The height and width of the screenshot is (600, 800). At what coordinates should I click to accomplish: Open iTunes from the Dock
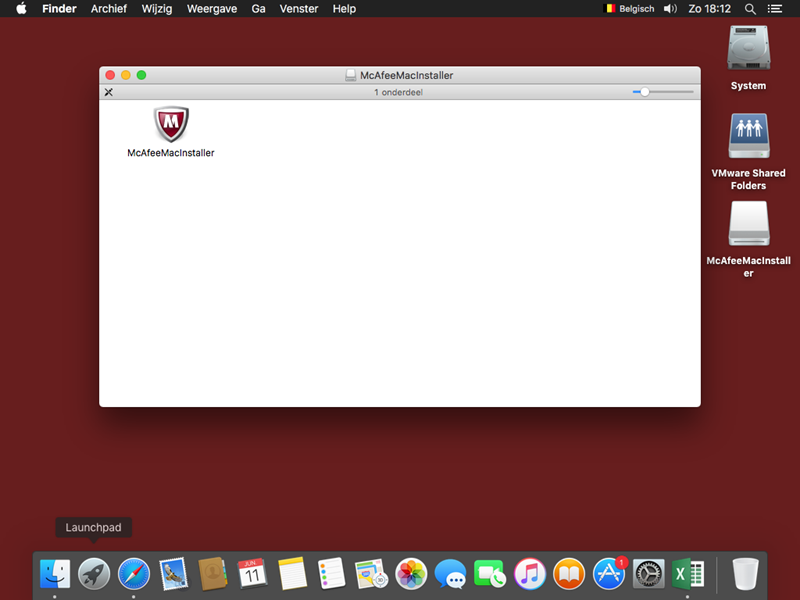pos(530,573)
